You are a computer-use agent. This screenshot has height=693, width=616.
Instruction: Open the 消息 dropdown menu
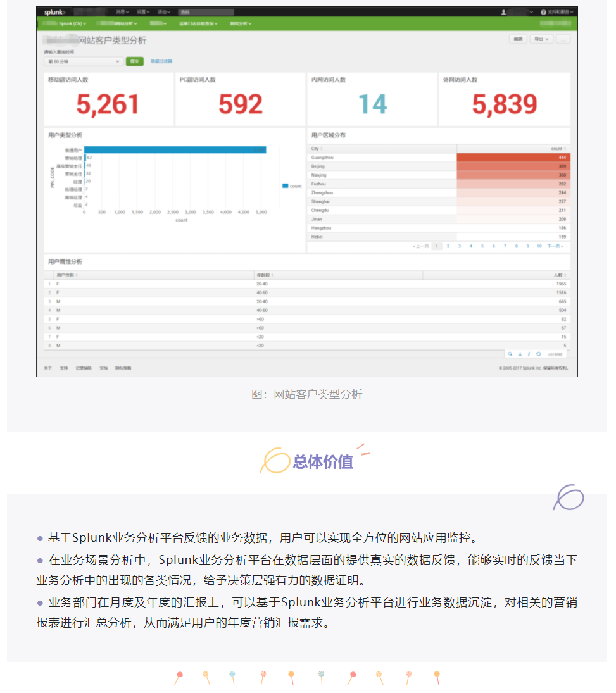[x=122, y=13]
